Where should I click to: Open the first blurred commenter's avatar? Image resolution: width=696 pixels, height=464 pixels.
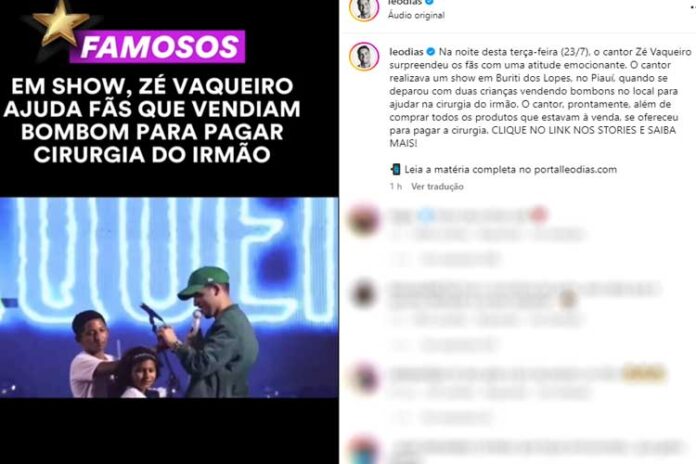coord(364,219)
